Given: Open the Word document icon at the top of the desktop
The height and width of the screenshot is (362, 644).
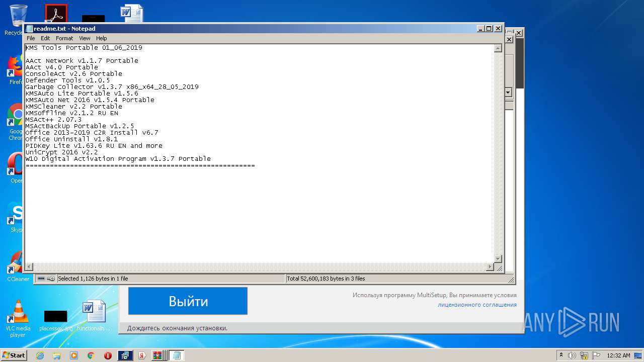Looking at the screenshot, I should (132, 14).
